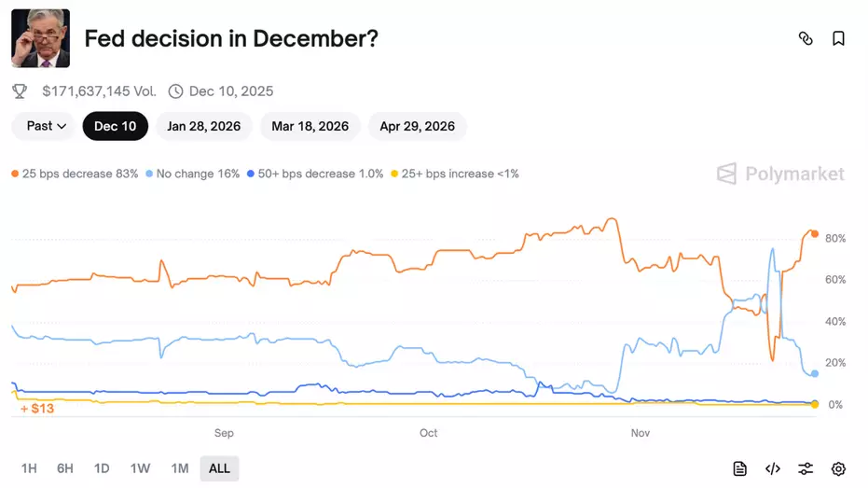Screen dimensions: 868x488
Task: Click the Jerome Powell thumbnail image
Action: [x=40, y=39]
